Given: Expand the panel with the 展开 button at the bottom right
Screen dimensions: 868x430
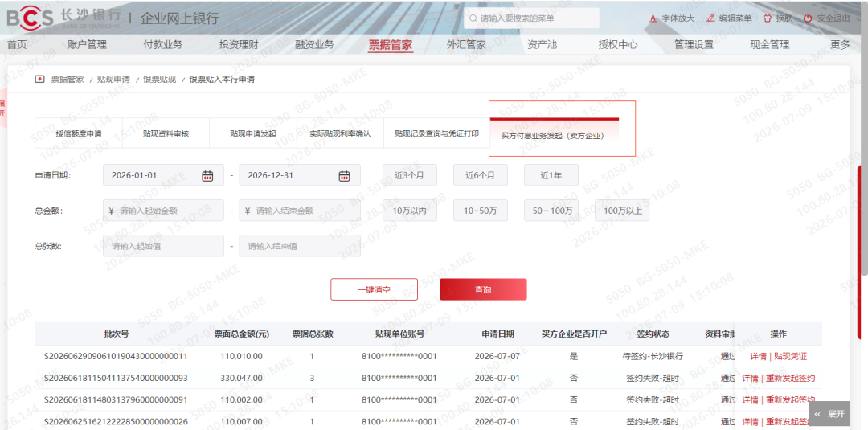Looking at the screenshot, I should (x=829, y=413).
